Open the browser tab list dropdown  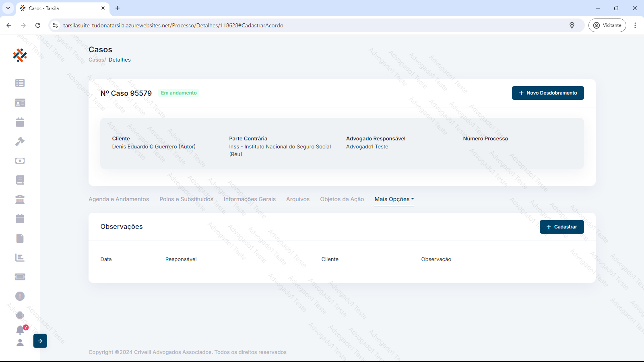coord(8,8)
